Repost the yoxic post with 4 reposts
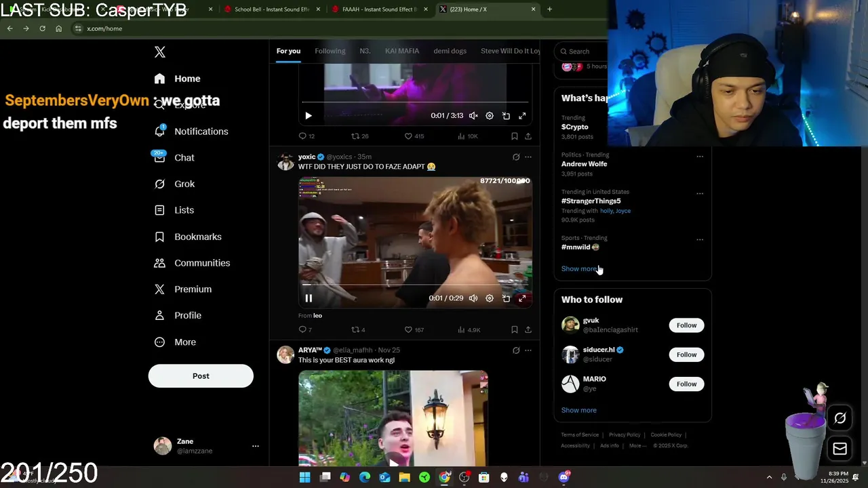This screenshot has width=868, height=488. click(358, 330)
